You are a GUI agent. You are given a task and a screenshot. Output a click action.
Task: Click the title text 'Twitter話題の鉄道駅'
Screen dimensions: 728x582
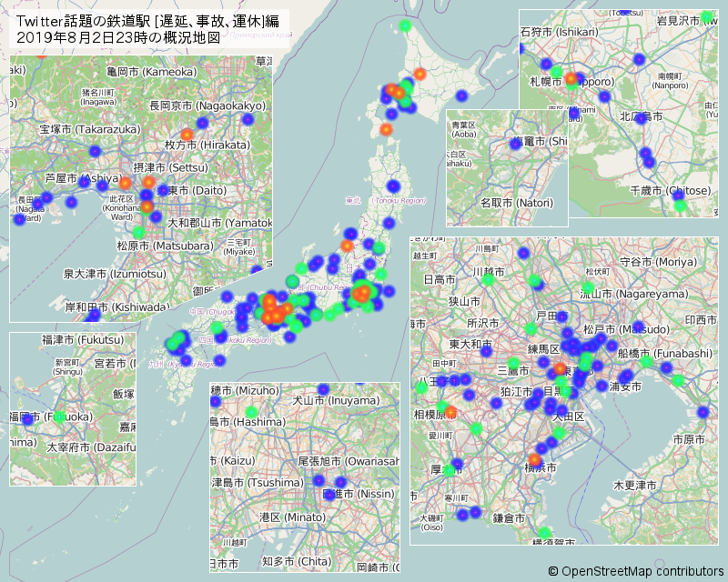point(85,21)
